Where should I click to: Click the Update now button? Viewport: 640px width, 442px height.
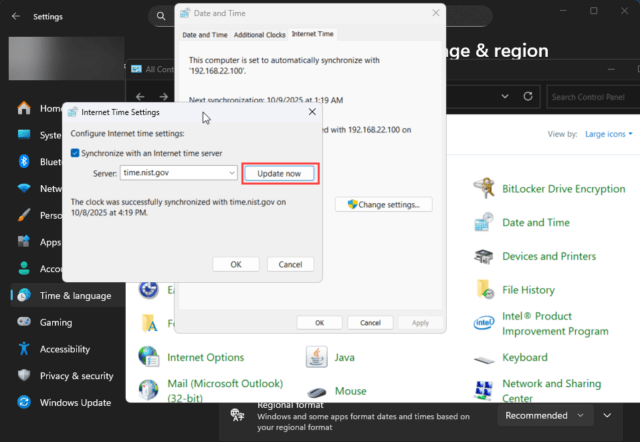click(x=279, y=173)
